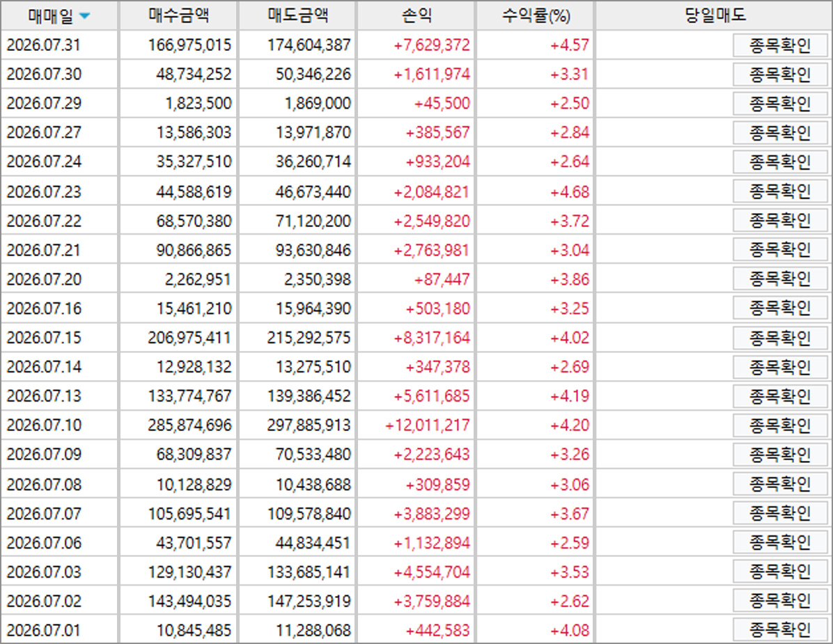Click the return rate +2.50
This screenshot has width=833, height=644.
(570, 104)
